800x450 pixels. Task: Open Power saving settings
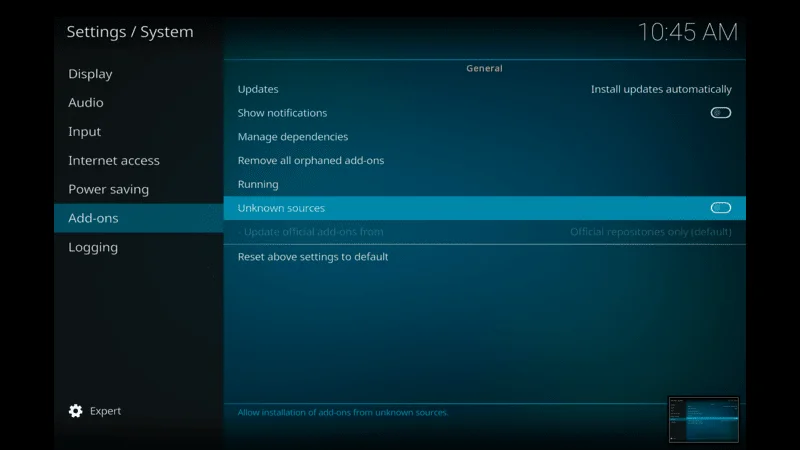point(138,189)
